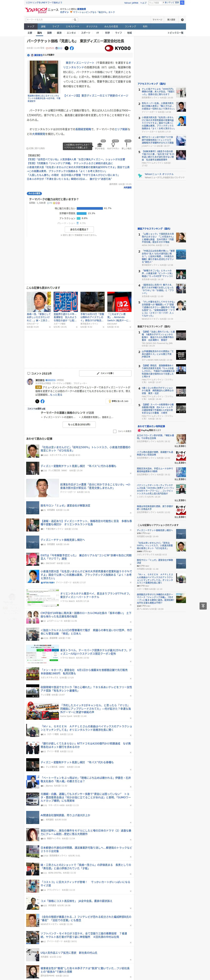Click the scroll-to-top arrow button
This screenshot has height=980, width=210.
203,606
